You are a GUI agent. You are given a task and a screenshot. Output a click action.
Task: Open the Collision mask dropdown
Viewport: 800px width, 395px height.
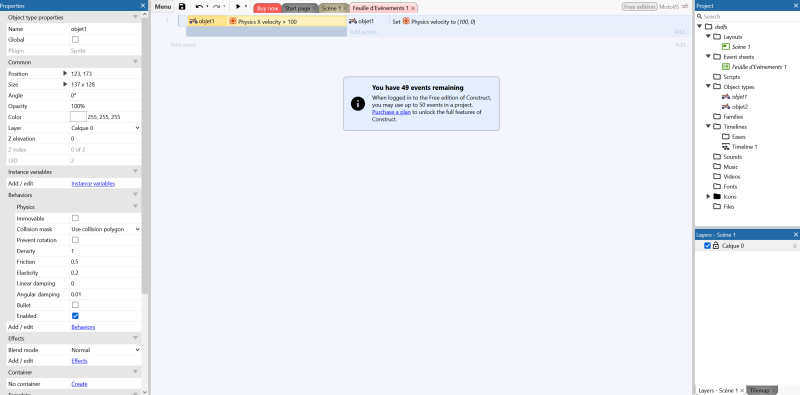click(x=105, y=229)
